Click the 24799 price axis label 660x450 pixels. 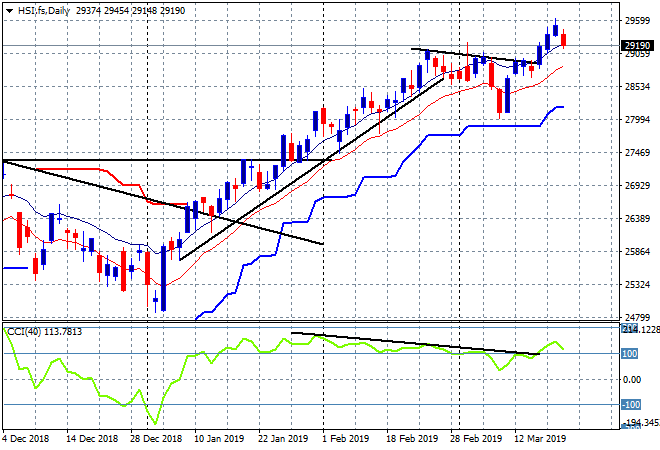[x=638, y=317]
